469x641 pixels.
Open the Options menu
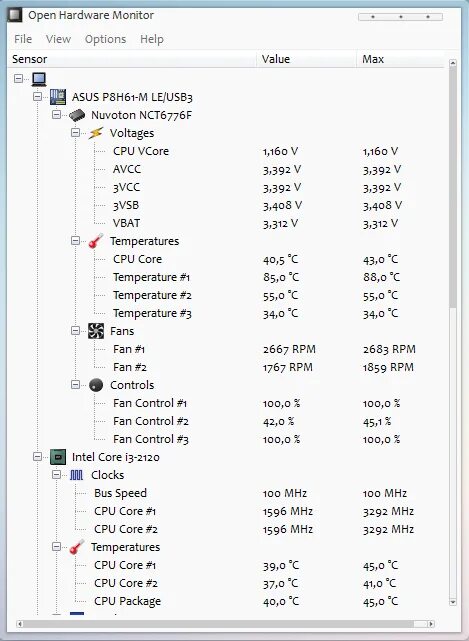tap(105, 39)
